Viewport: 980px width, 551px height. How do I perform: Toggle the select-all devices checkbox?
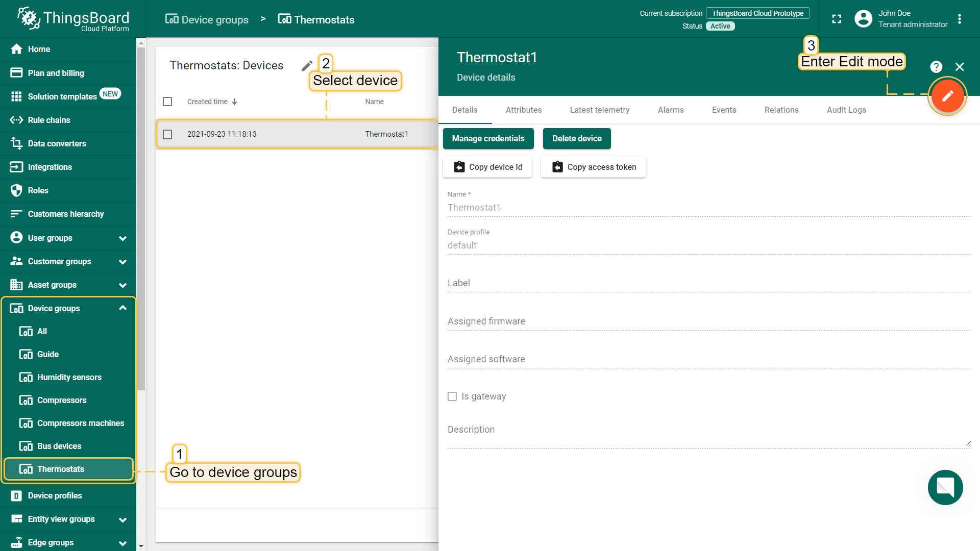[167, 102]
